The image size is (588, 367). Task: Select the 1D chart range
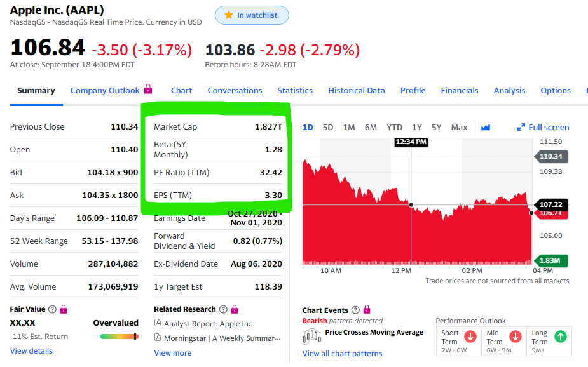308,128
